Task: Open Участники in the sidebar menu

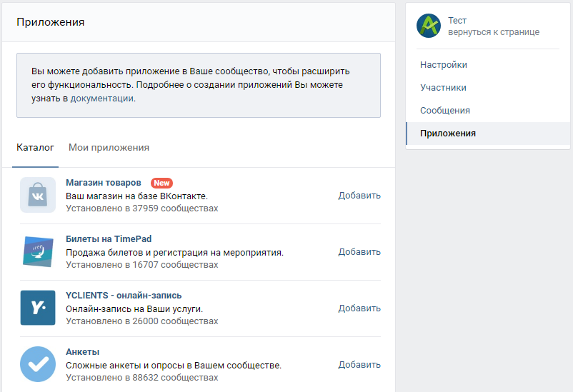Action: [443, 88]
